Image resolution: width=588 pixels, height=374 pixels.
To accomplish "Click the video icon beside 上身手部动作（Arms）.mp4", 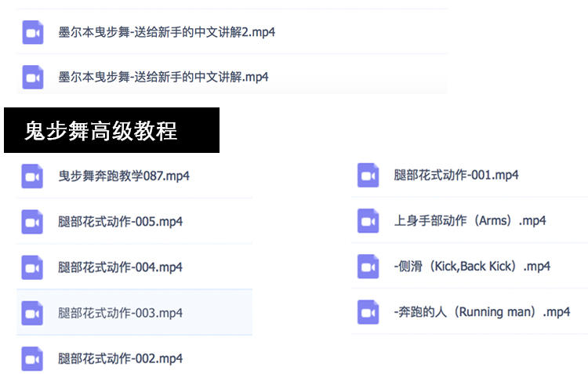I will 368,220.
